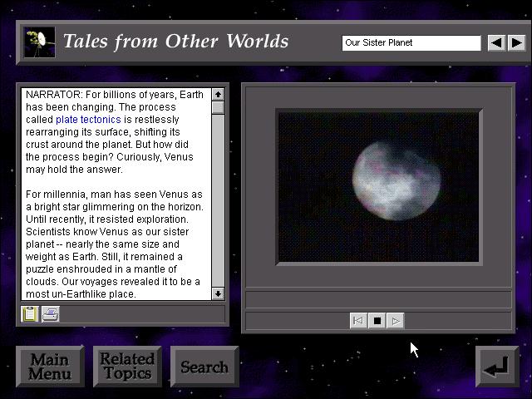Click the scrollbar thumb in the text panel
This screenshot has width=532, height=399.
coord(218,107)
